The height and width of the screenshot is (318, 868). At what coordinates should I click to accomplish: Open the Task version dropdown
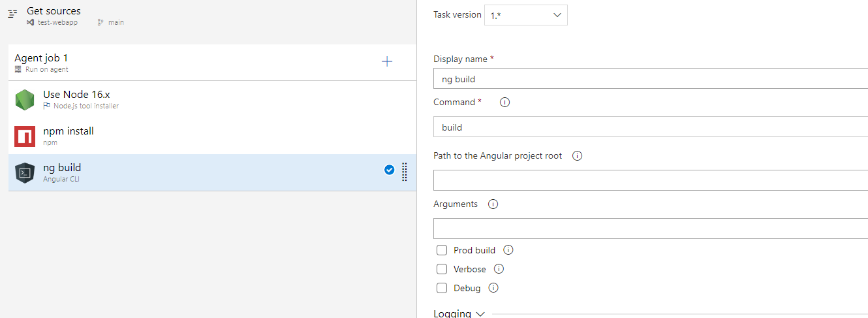[526, 15]
